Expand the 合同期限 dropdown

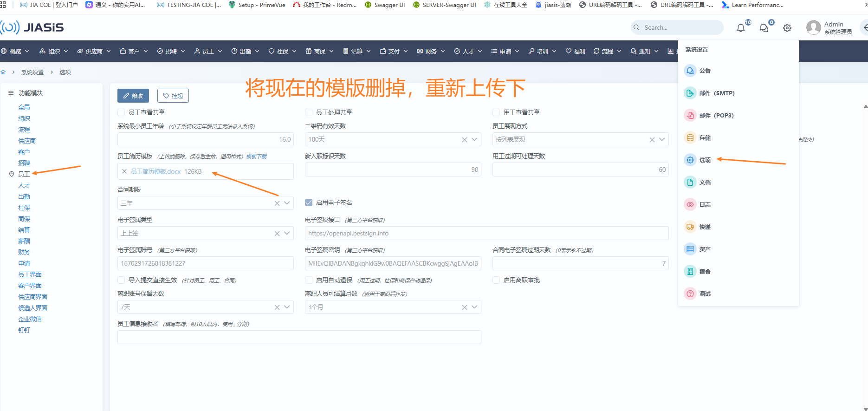click(x=287, y=203)
